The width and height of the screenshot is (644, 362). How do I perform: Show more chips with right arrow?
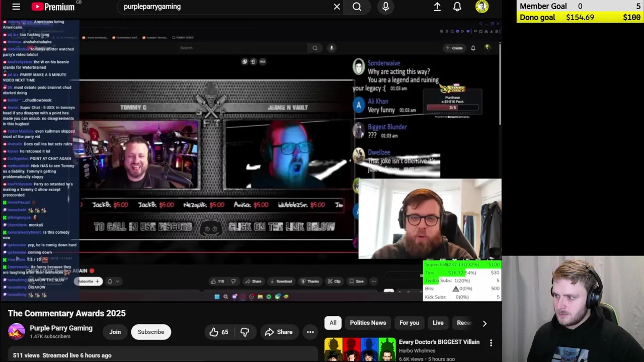click(x=485, y=323)
